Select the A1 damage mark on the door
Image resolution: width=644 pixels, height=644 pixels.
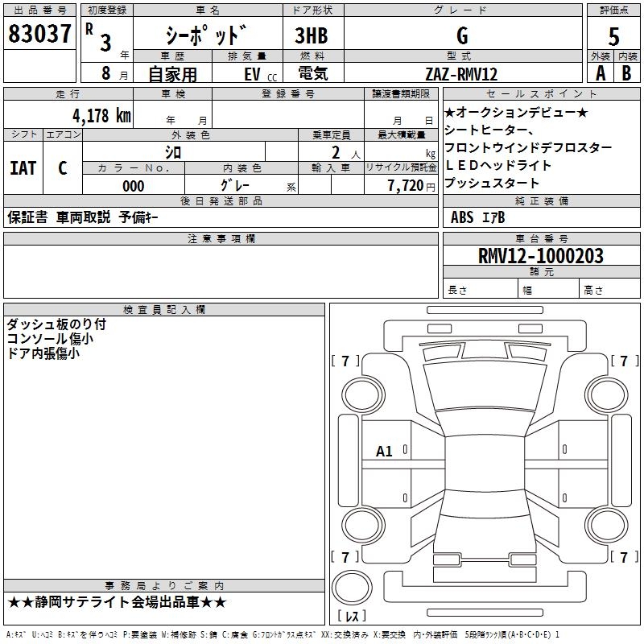click(x=384, y=452)
